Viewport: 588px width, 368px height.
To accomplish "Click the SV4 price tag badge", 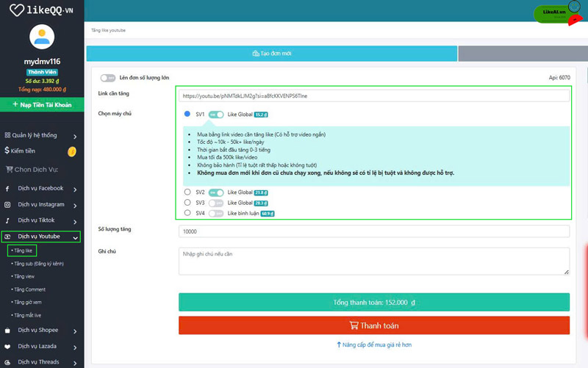I will [x=268, y=214].
